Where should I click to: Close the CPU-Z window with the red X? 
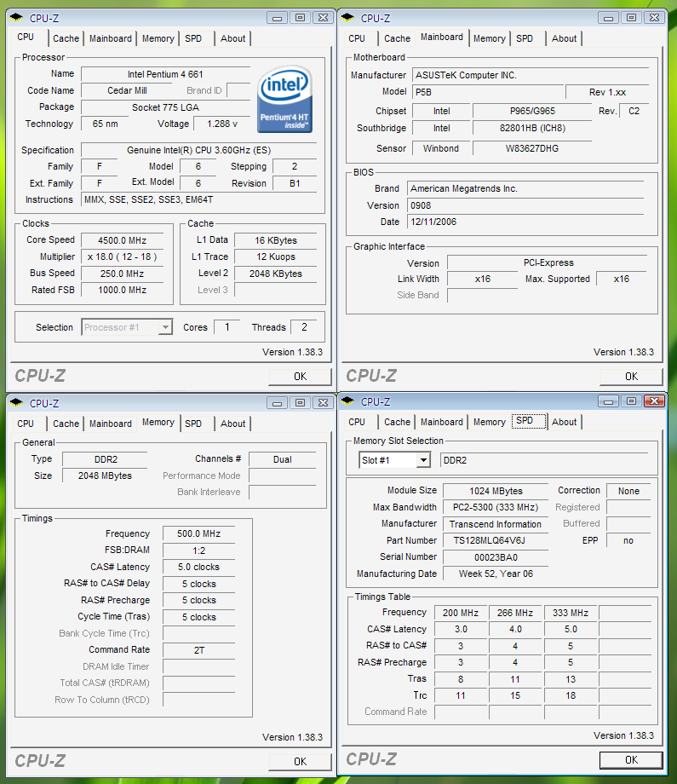click(x=654, y=401)
